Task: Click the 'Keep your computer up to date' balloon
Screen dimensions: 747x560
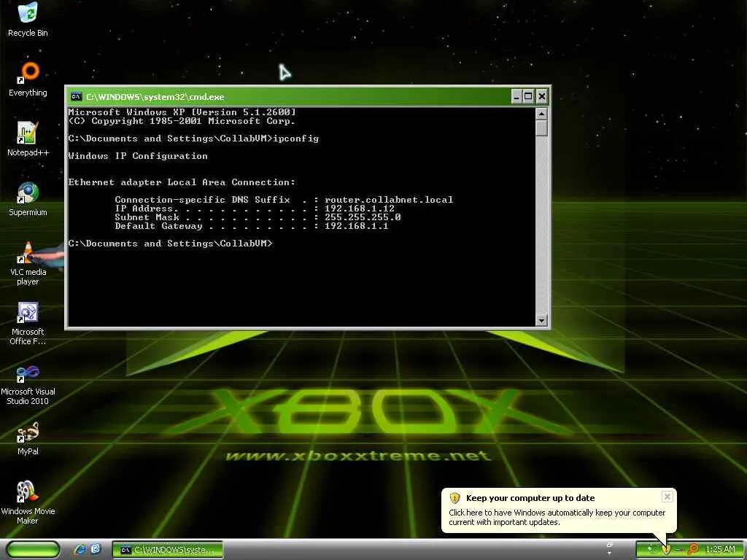Action: (x=559, y=510)
